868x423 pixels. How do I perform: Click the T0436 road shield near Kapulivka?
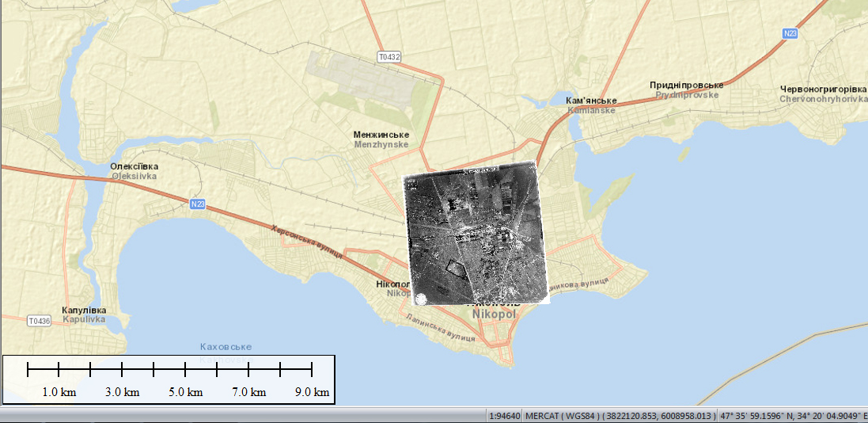(38, 321)
